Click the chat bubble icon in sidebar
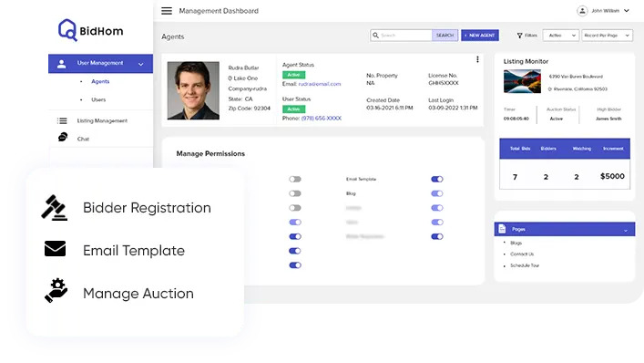644x363 pixels. [63, 137]
